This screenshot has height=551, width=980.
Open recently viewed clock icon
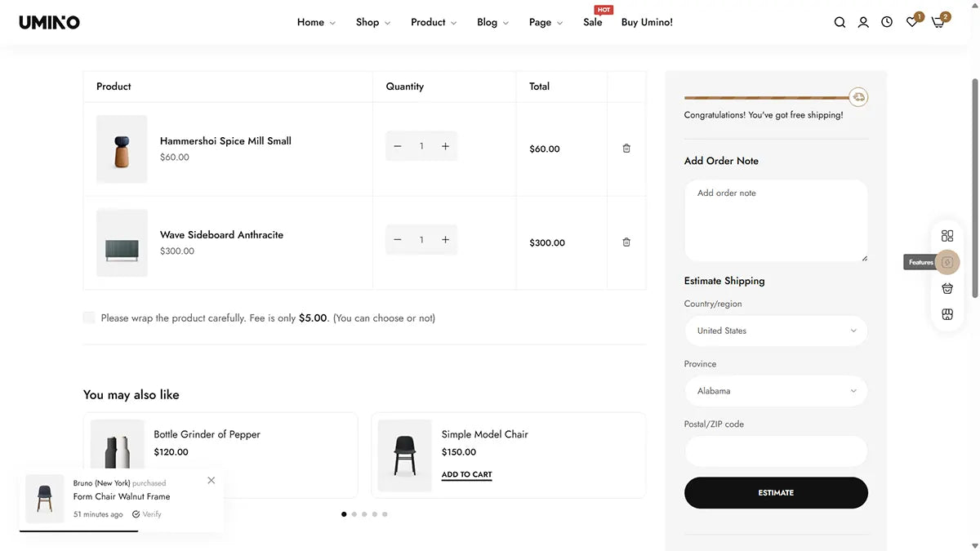pos(887,23)
